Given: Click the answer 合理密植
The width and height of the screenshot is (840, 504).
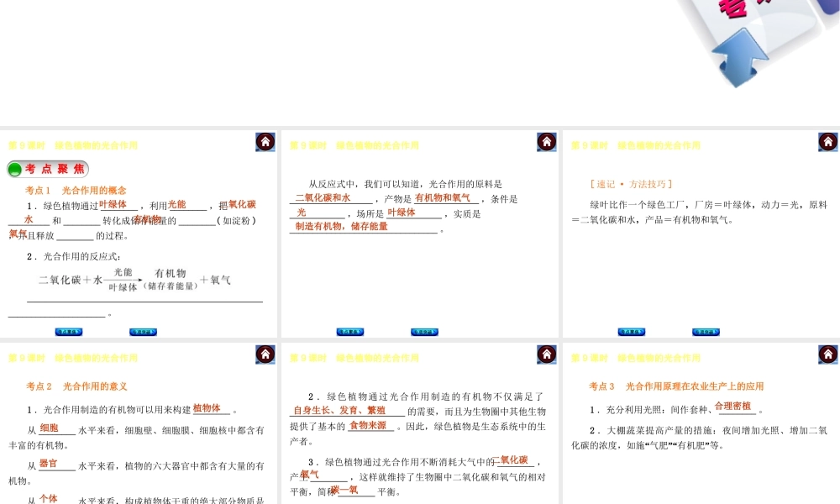Looking at the screenshot, I should [732, 406].
